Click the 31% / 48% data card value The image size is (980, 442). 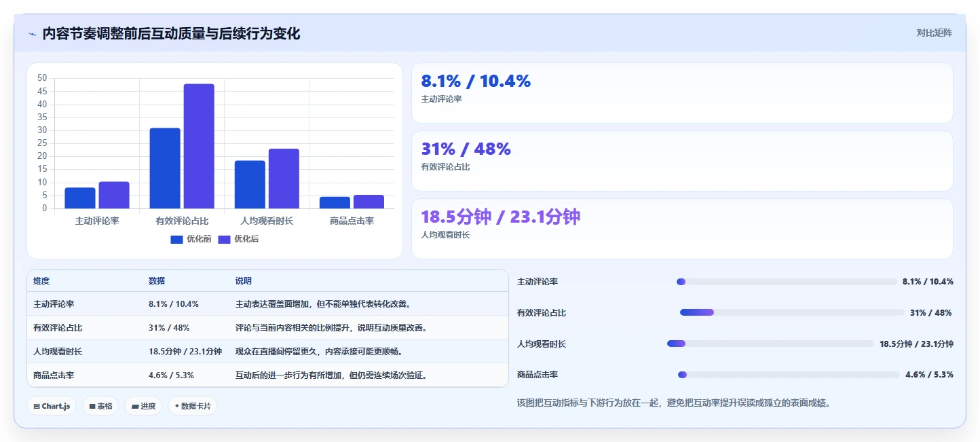tap(466, 149)
